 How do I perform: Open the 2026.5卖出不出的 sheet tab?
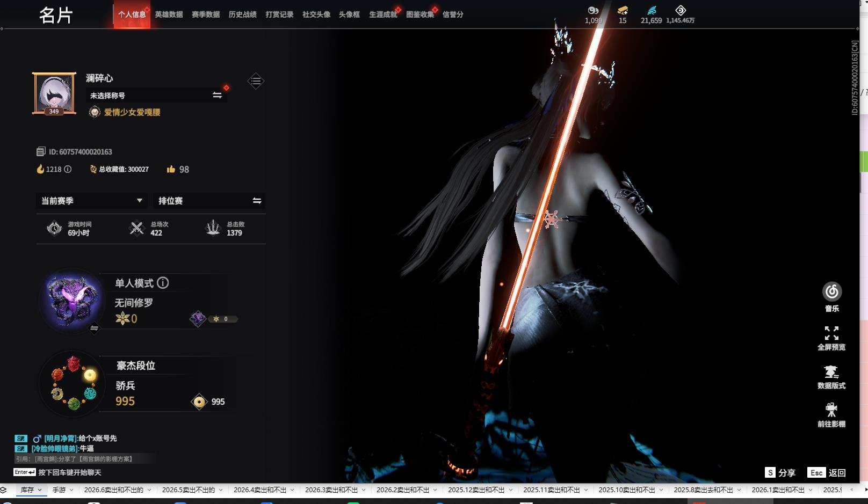point(188,490)
